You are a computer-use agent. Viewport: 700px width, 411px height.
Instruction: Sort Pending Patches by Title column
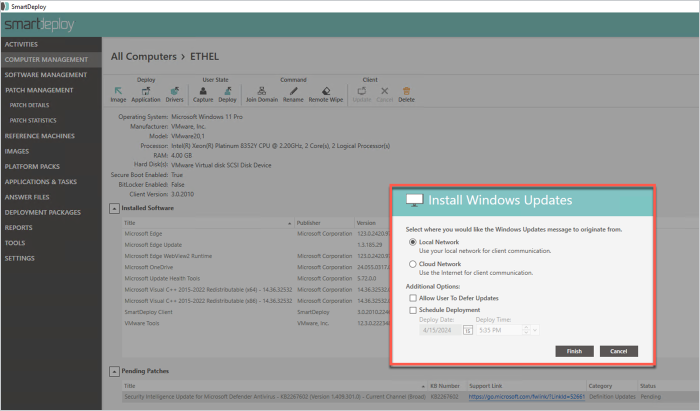[274, 386]
